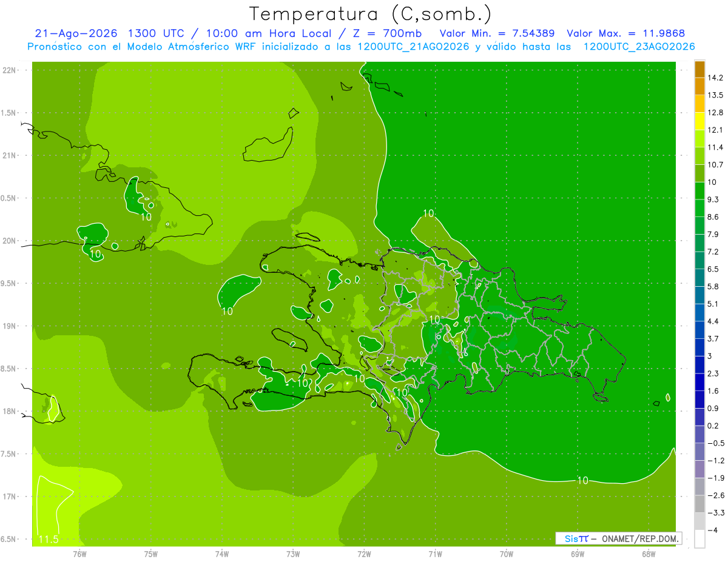728x562 pixels.
Task: Click the orange legend swatch above 14.2
Action: (x=699, y=69)
